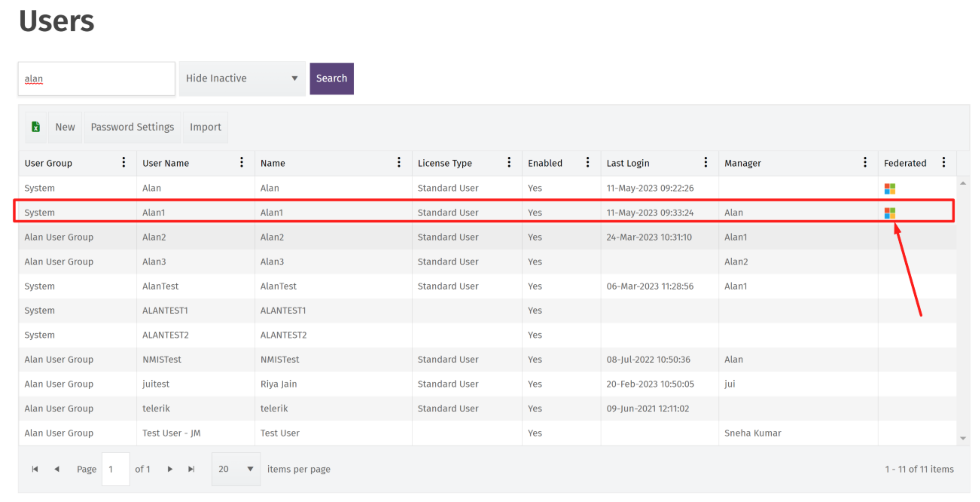Click the Excel export icon

pyautogui.click(x=36, y=127)
